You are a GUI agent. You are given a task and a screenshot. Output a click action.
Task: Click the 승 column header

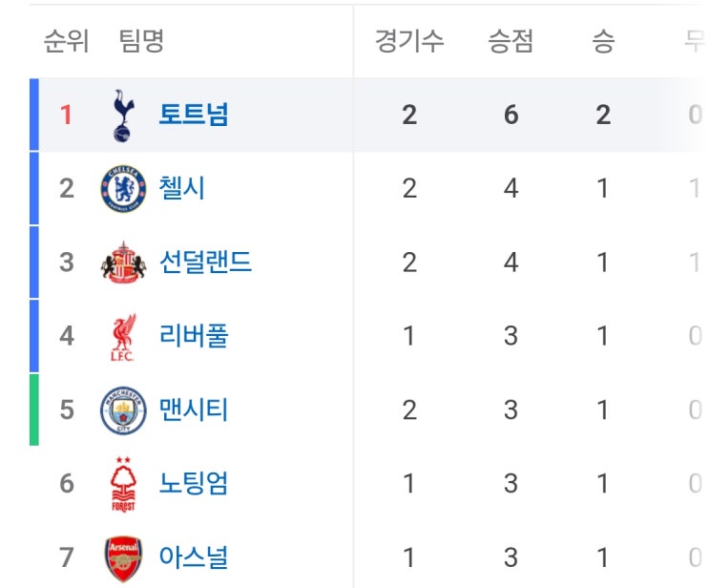tap(603, 41)
